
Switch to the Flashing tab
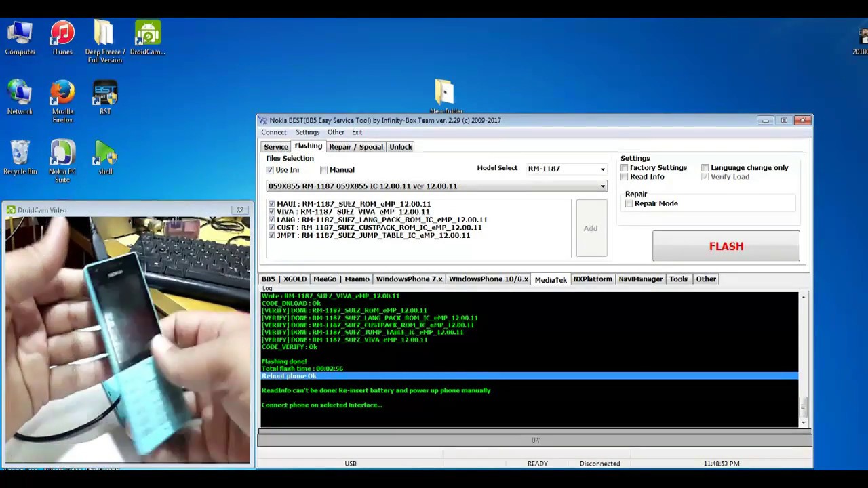(308, 146)
